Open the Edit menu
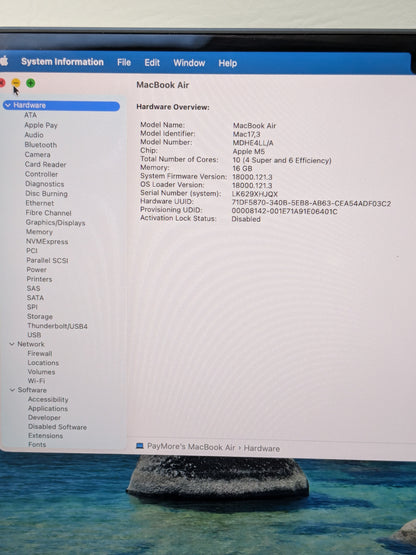 click(152, 63)
